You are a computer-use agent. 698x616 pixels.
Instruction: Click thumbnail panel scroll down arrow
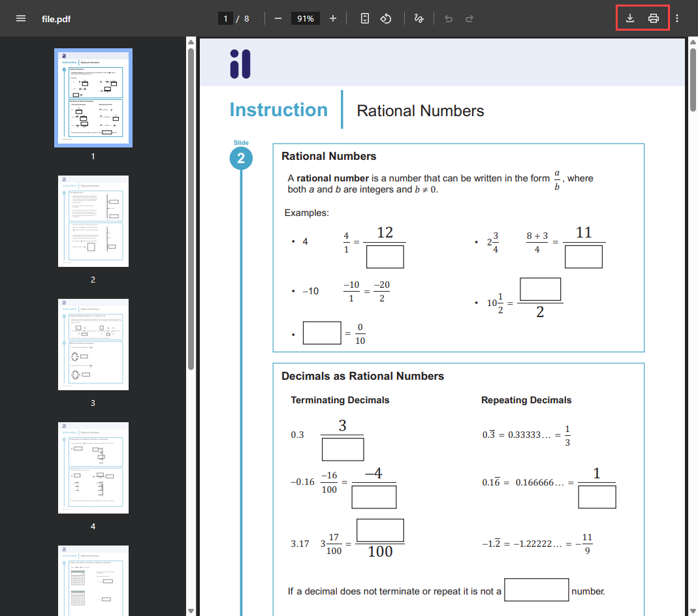tap(191, 611)
